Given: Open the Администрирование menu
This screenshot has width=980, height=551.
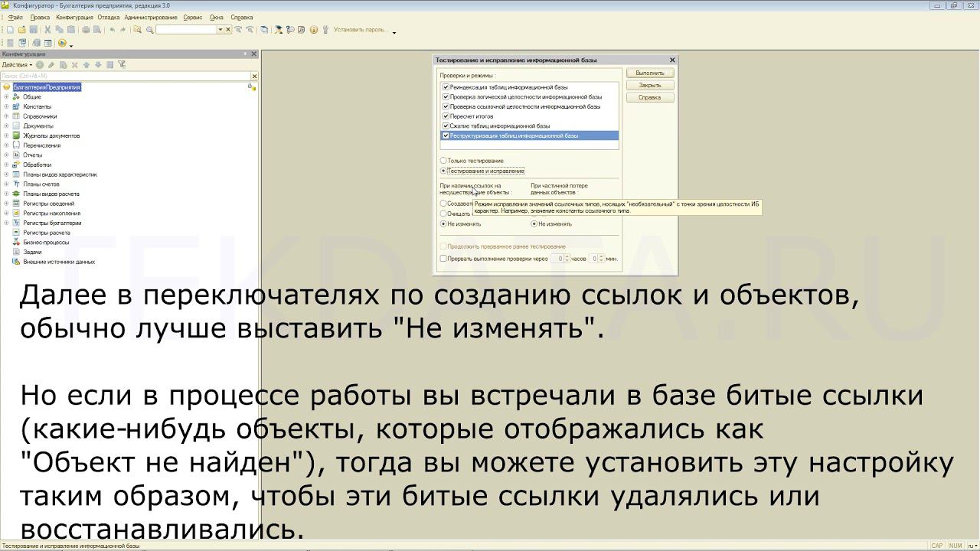Looking at the screenshot, I should tap(151, 17).
